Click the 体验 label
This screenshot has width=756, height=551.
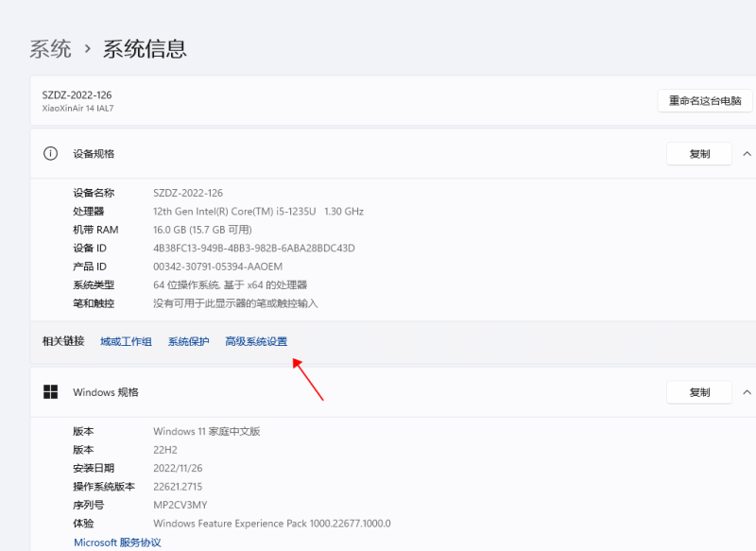pos(83,524)
